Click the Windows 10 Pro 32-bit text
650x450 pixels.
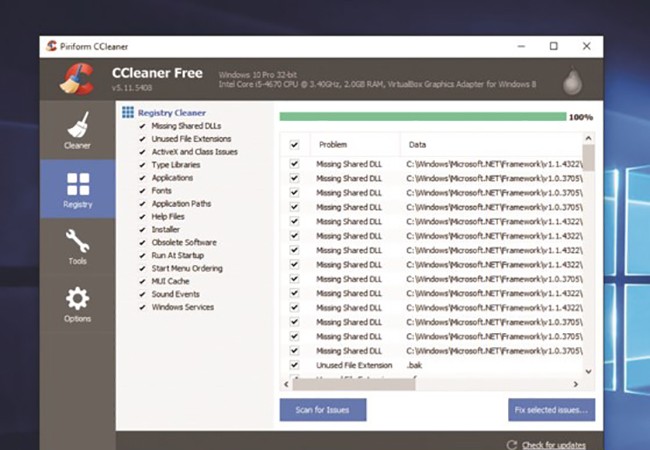tap(258, 75)
